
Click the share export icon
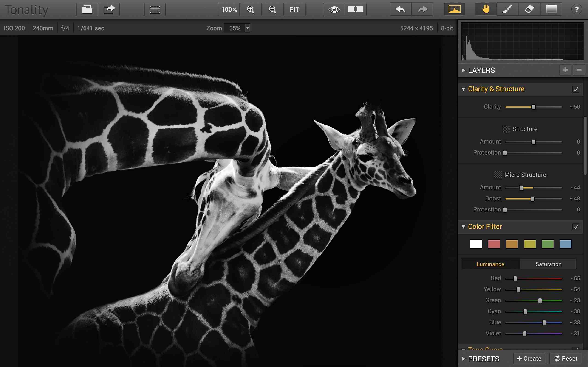[x=109, y=9]
